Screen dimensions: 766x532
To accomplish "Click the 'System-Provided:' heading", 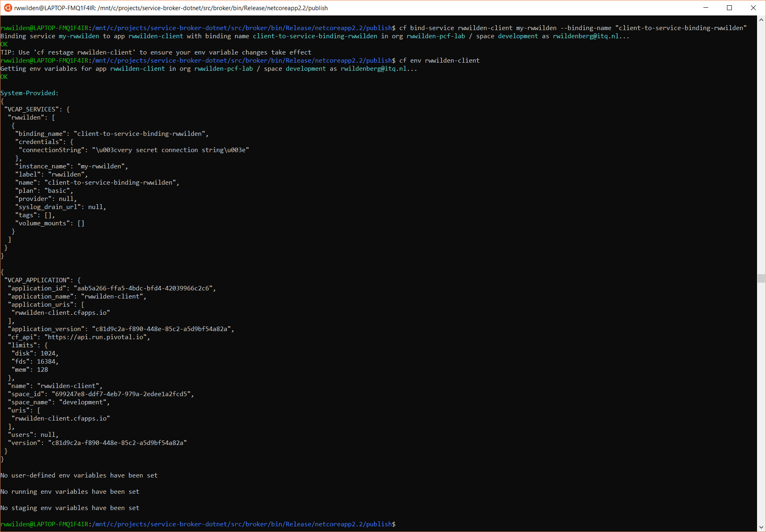I will click(x=29, y=93).
